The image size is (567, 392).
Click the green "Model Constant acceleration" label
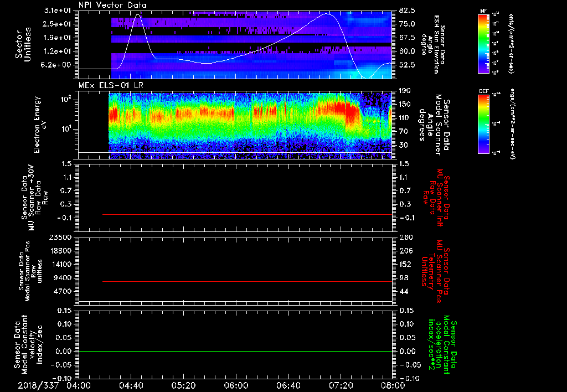point(442,345)
